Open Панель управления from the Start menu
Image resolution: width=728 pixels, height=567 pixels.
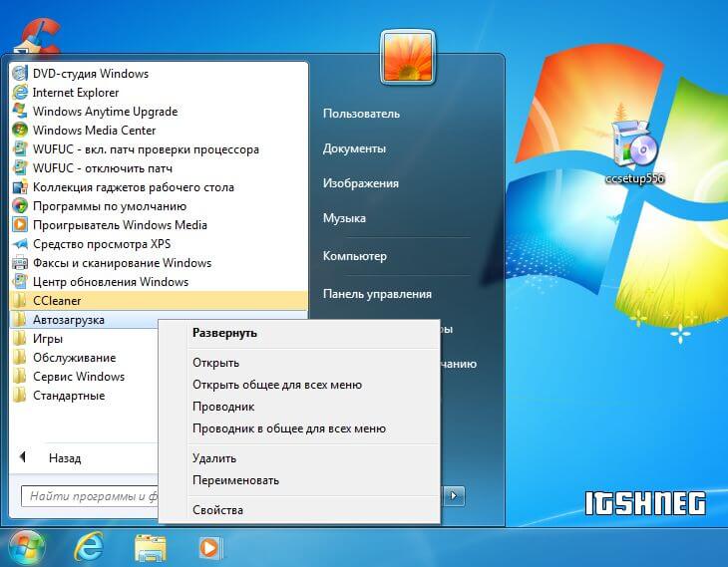(x=377, y=294)
